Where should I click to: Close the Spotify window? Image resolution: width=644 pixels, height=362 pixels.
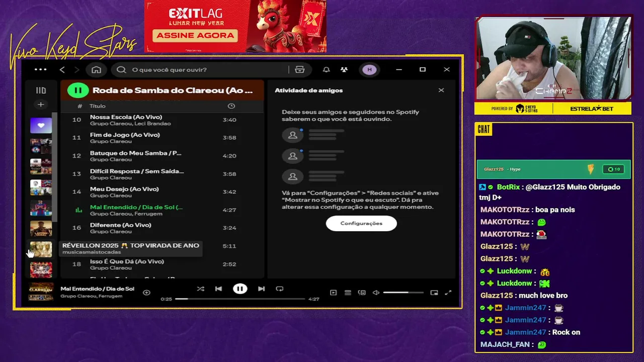pos(447,69)
